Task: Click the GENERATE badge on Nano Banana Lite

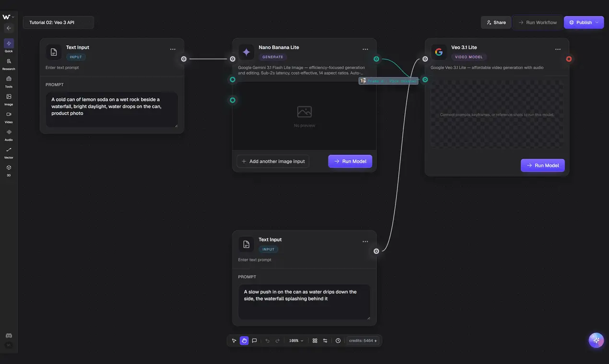Action: tap(273, 57)
